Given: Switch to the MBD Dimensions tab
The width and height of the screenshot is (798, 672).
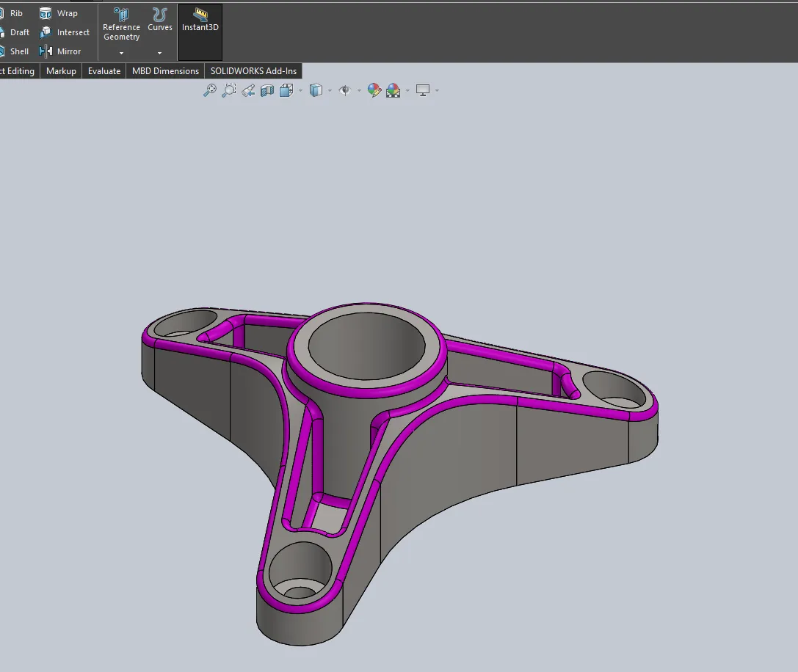Looking at the screenshot, I should click(x=164, y=70).
